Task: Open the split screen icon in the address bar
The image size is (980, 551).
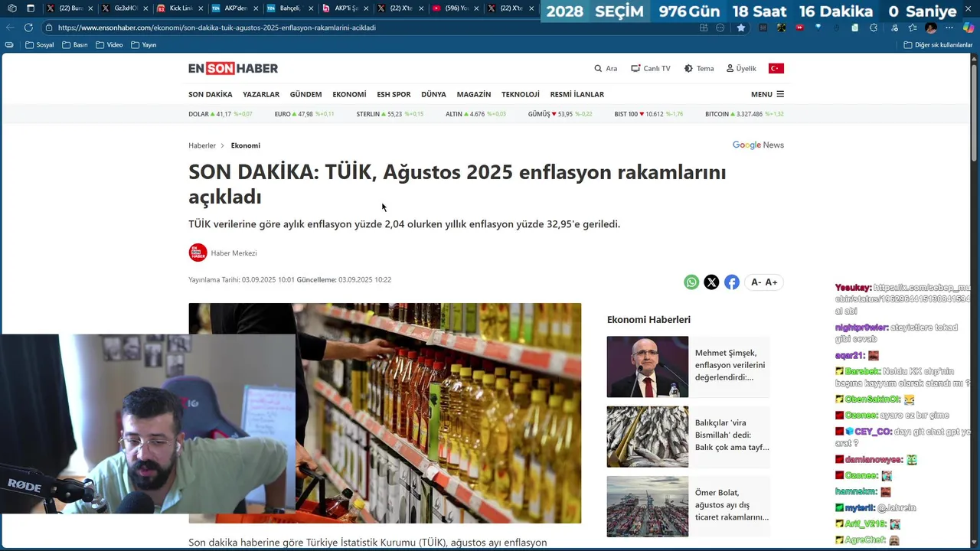Action: pyautogui.click(x=704, y=28)
